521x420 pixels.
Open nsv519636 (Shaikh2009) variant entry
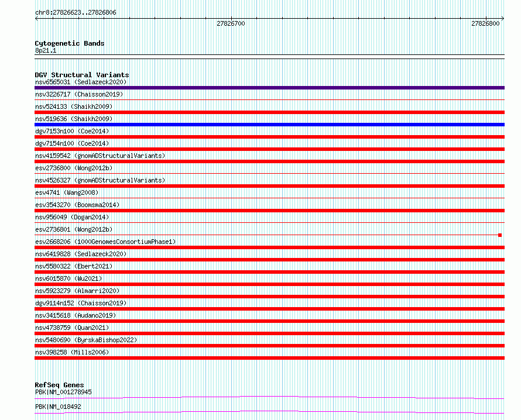(x=74, y=119)
